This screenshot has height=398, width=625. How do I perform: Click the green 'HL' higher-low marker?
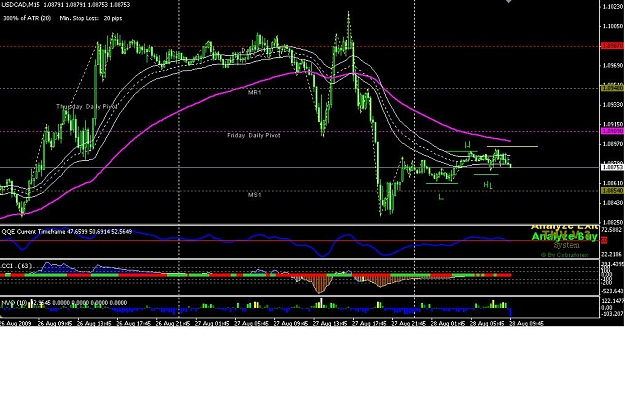click(488, 185)
